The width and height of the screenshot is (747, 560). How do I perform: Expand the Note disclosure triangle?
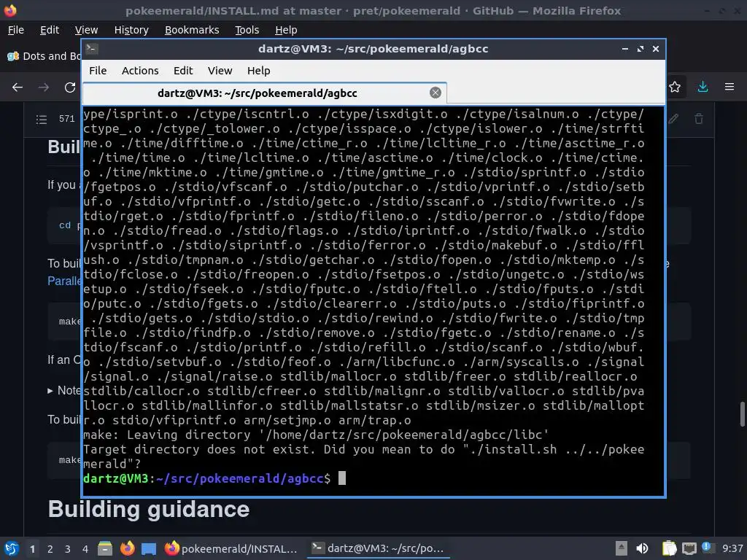50,391
